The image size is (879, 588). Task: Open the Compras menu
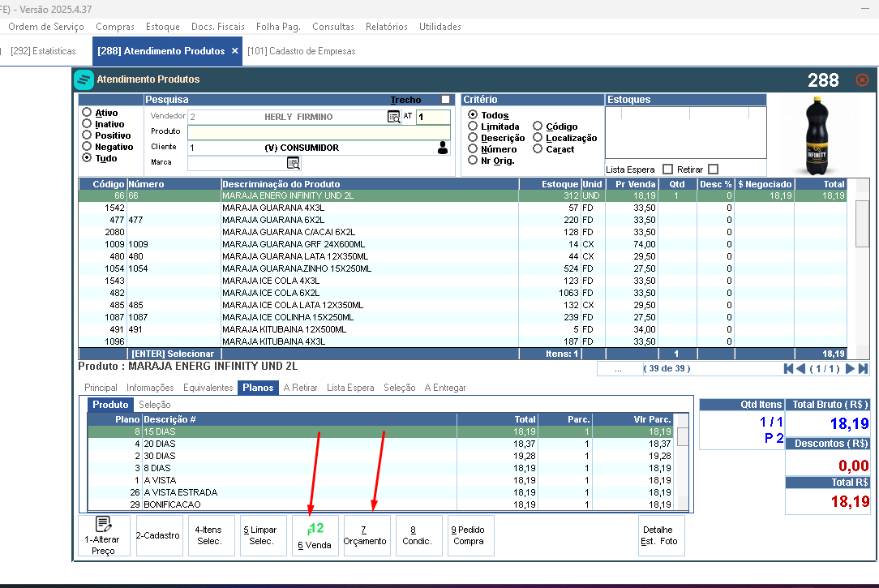pyautogui.click(x=115, y=26)
